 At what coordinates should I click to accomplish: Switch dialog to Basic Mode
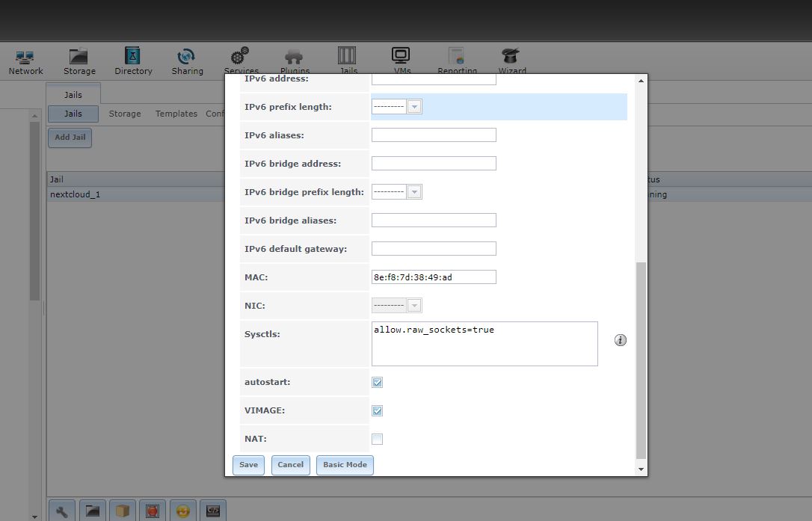pyautogui.click(x=345, y=465)
